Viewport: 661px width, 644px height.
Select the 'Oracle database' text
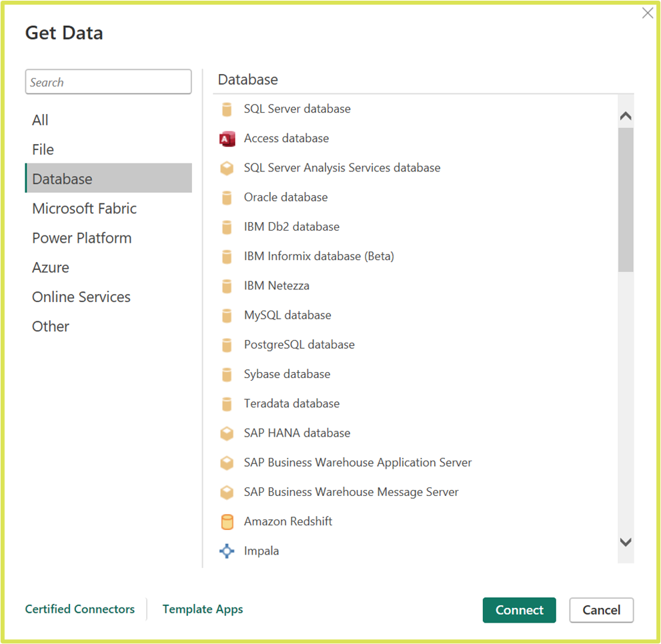(x=286, y=198)
